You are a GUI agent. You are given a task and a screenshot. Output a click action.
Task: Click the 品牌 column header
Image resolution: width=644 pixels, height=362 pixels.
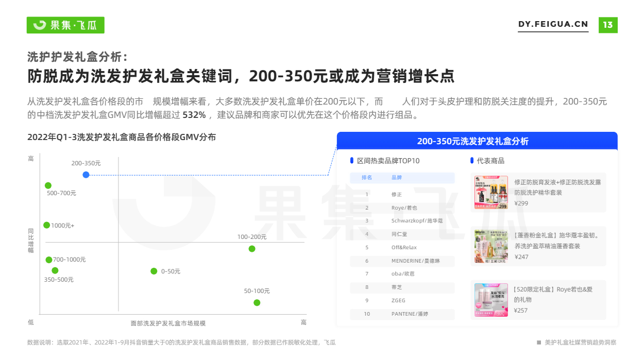click(397, 178)
